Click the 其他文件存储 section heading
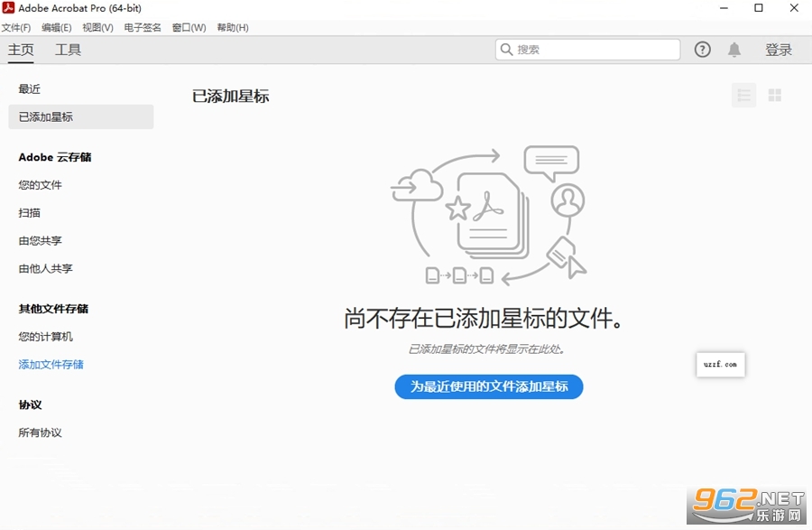812x530 pixels. (53, 309)
